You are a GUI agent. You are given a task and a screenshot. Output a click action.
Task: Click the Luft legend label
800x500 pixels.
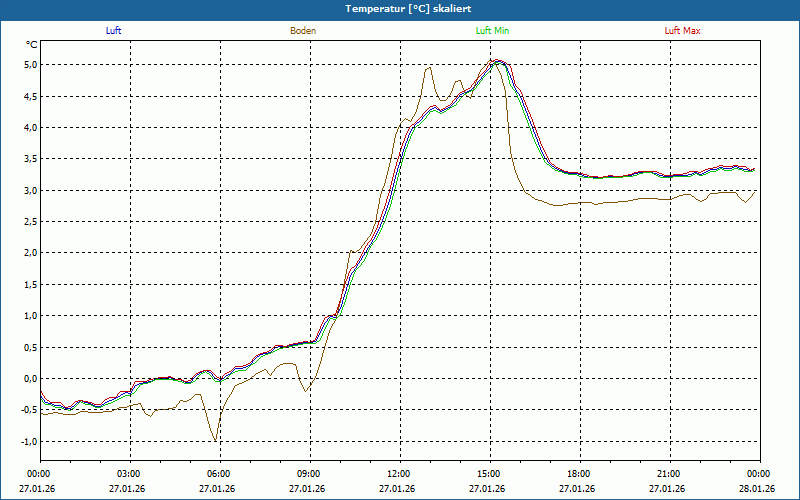coord(113,31)
